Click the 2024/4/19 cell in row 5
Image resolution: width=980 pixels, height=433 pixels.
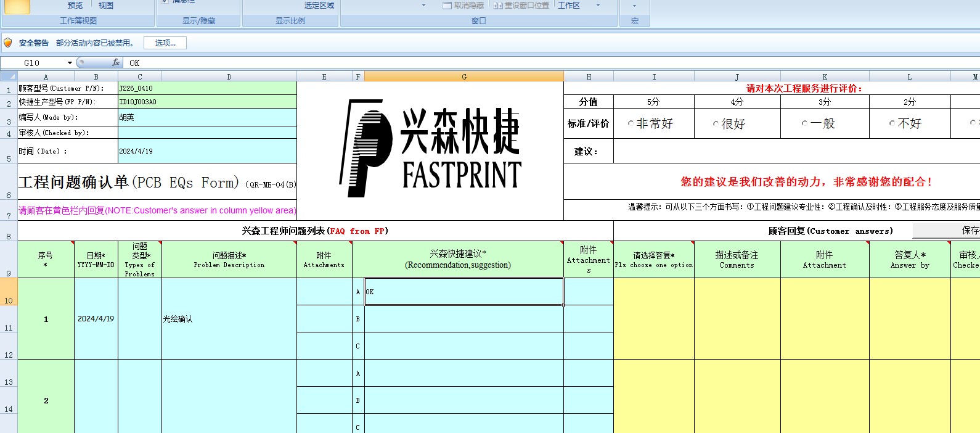pos(207,151)
